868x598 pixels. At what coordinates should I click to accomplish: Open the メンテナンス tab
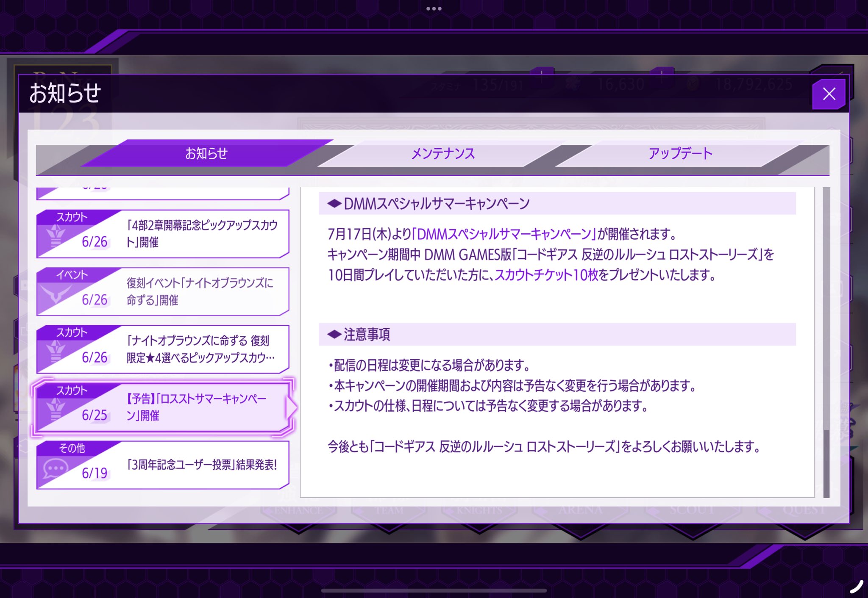point(443,153)
